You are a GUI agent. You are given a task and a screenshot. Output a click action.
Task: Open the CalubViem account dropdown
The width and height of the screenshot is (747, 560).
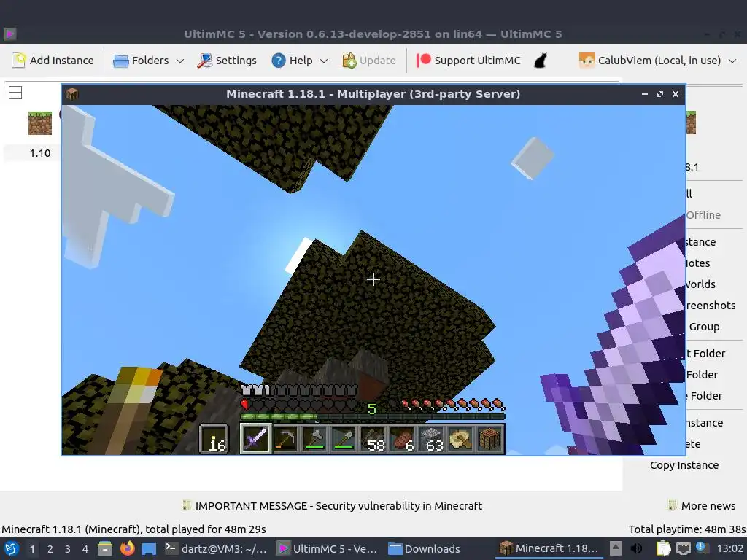(x=658, y=61)
